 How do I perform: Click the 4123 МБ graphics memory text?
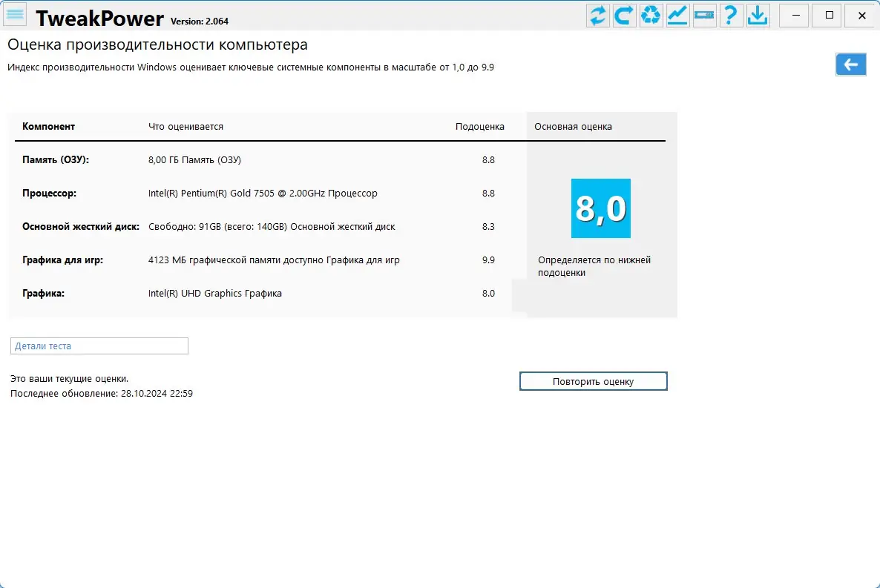tap(274, 260)
